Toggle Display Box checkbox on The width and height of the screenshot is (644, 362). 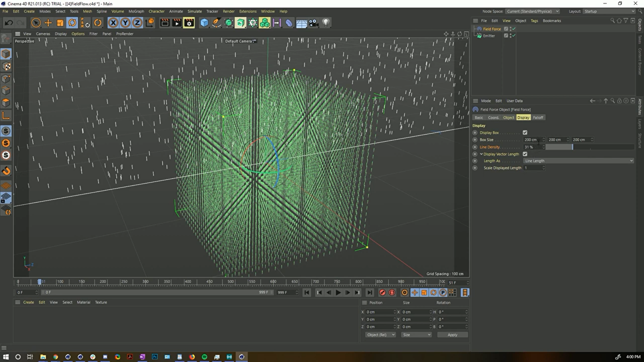[526, 133]
